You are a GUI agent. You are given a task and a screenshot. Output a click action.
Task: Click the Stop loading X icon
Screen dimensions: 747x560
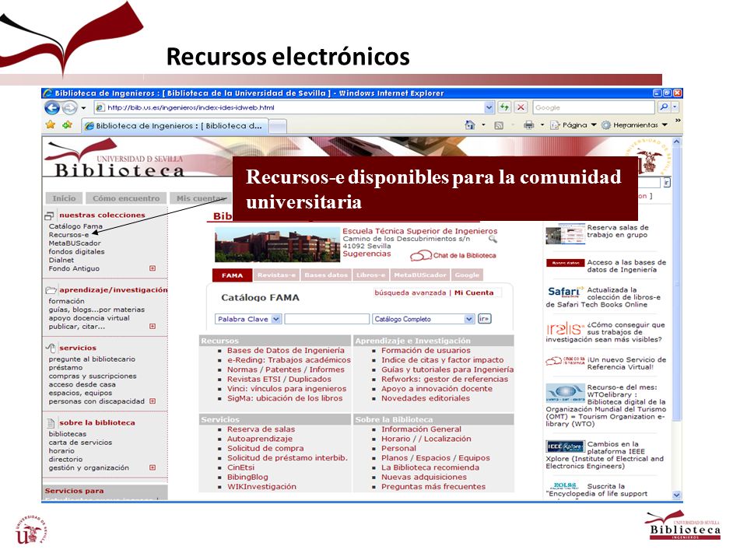[521, 107]
